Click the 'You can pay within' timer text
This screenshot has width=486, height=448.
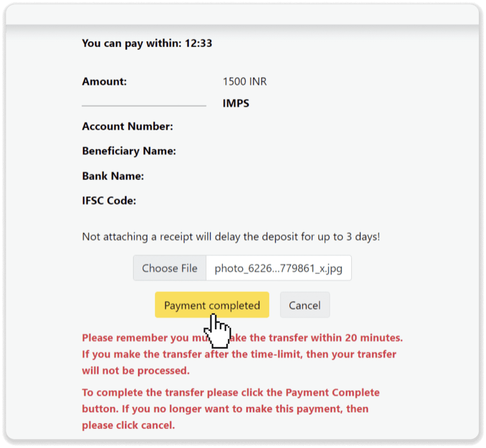pyautogui.click(x=147, y=43)
